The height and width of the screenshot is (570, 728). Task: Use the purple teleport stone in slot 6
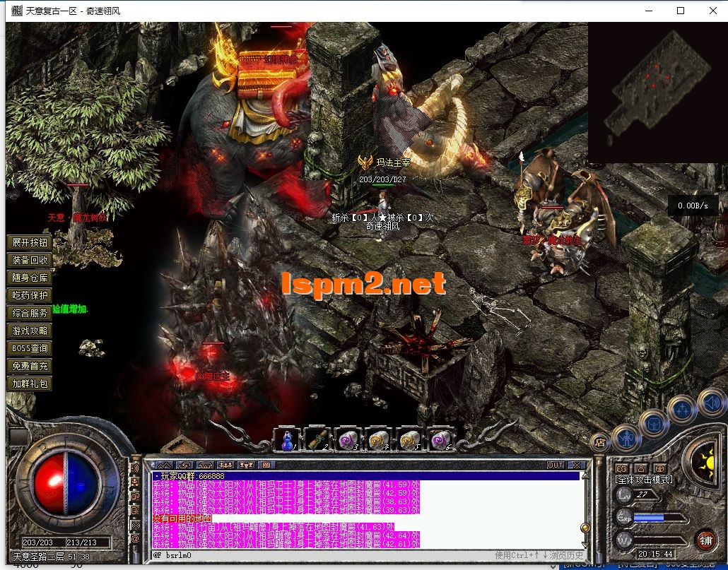point(440,439)
